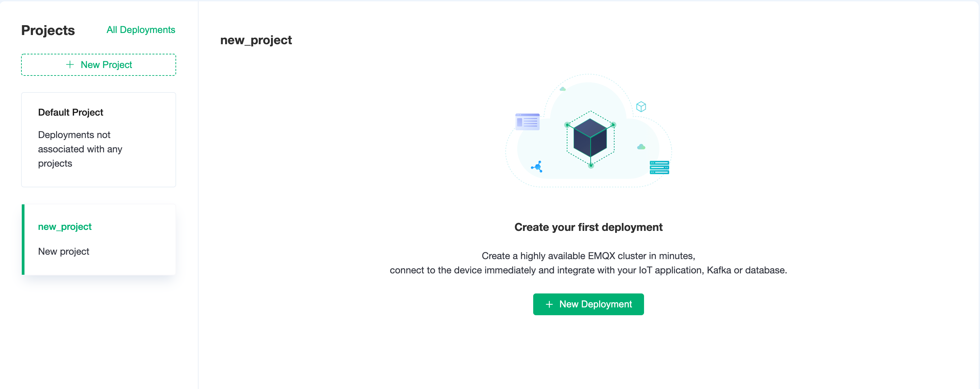Click the New Project dashed button
This screenshot has width=980, height=389.
pyautogui.click(x=99, y=65)
